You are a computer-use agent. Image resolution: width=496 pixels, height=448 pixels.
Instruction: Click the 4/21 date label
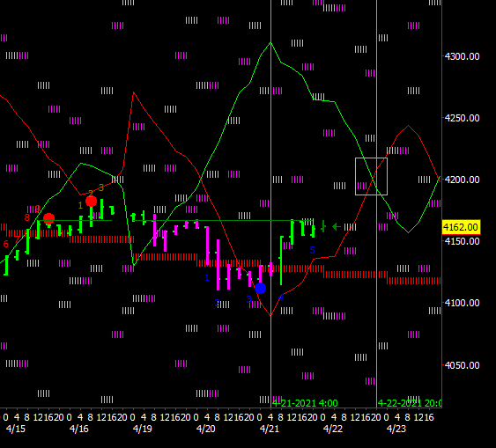coord(270,429)
